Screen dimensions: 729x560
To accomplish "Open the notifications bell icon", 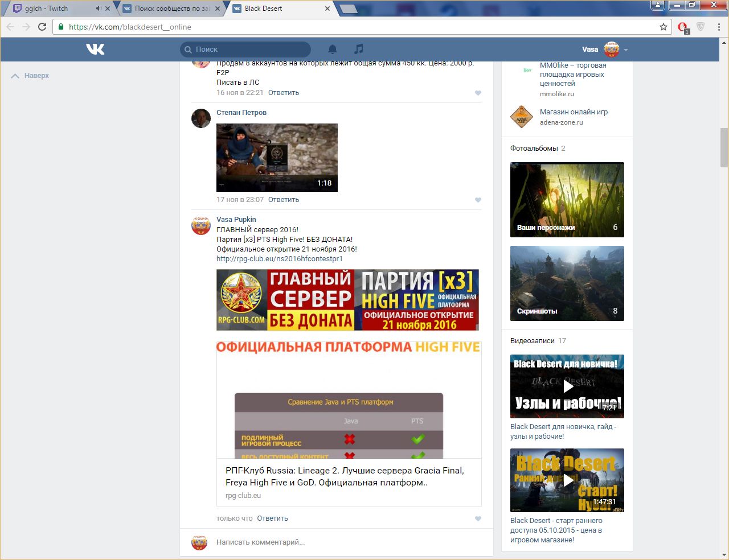I will (333, 50).
